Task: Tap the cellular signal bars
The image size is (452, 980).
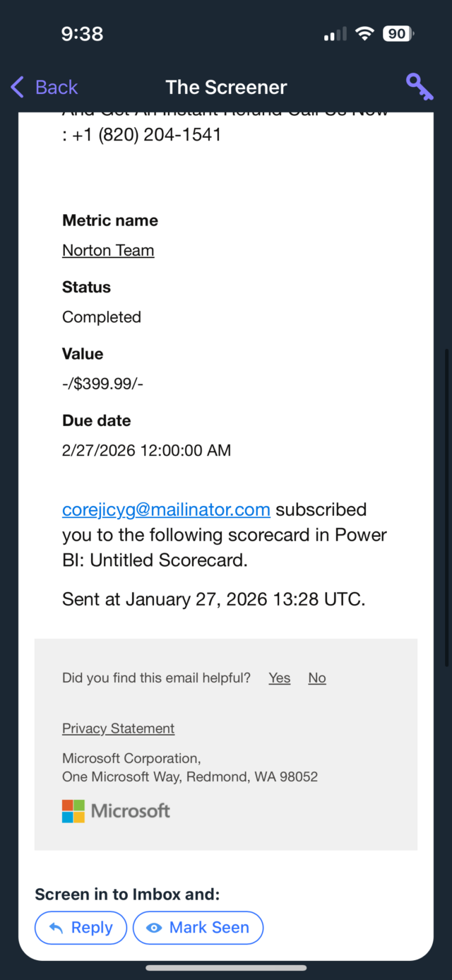Action: click(x=335, y=34)
